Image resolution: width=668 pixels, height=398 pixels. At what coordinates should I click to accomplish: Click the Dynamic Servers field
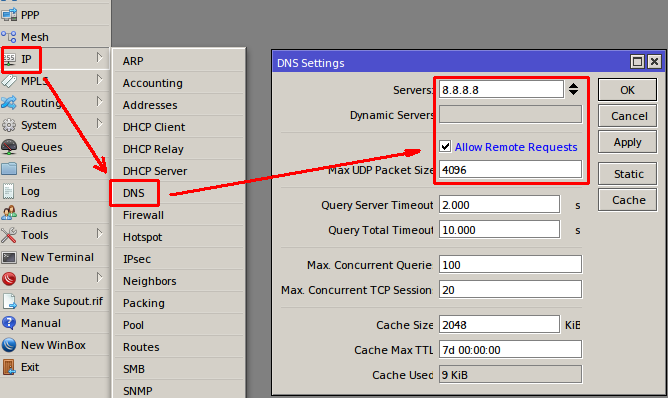point(510,115)
